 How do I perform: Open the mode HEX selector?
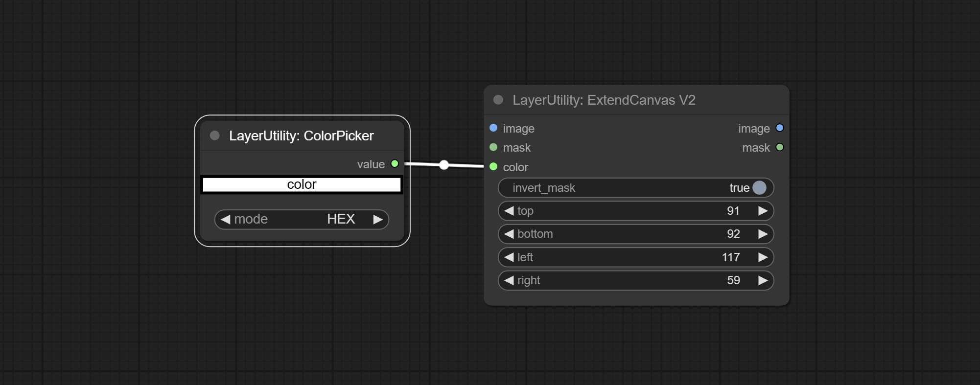[302, 219]
